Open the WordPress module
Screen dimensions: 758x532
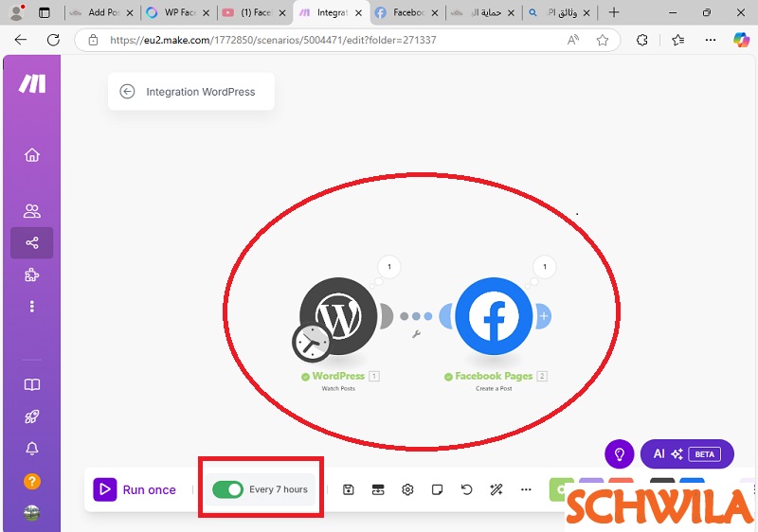tap(338, 316)
